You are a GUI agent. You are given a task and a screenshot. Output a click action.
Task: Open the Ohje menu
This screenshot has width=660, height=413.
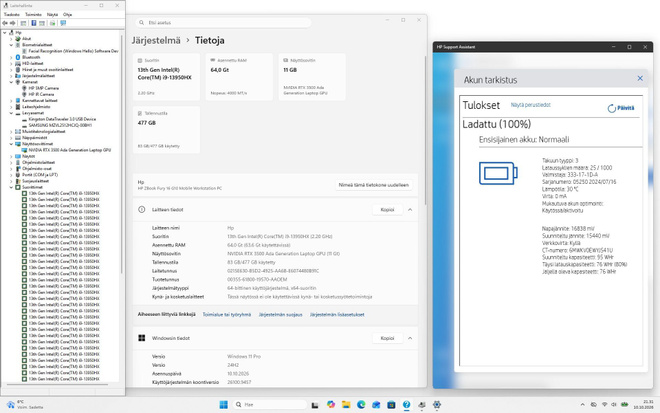67,14
